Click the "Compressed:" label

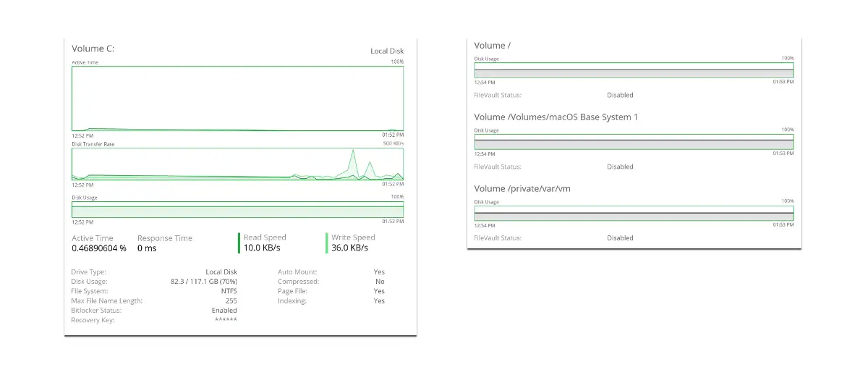click(x=298, y=282)
